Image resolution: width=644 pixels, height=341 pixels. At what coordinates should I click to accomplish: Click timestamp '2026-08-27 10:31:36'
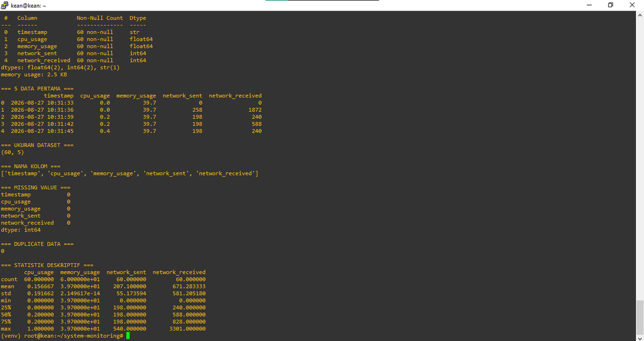click(x=42, y=110)
